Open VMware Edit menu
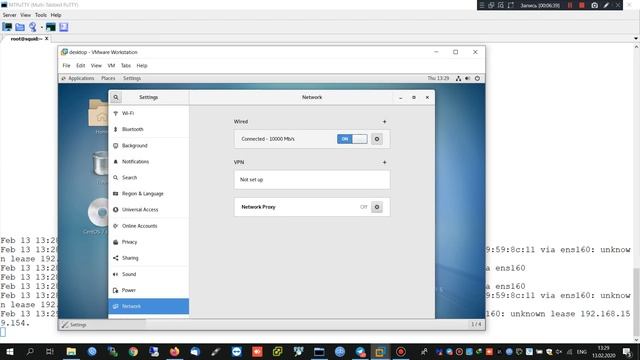The image size is (640, 360). pos(81,66)
